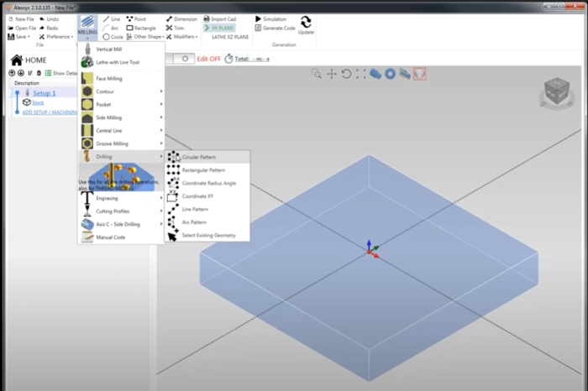Image resolution: width=588 pixels, height=391 pixels.
Task: Click the 3D view orientation cube
Action: coord(555,94)
